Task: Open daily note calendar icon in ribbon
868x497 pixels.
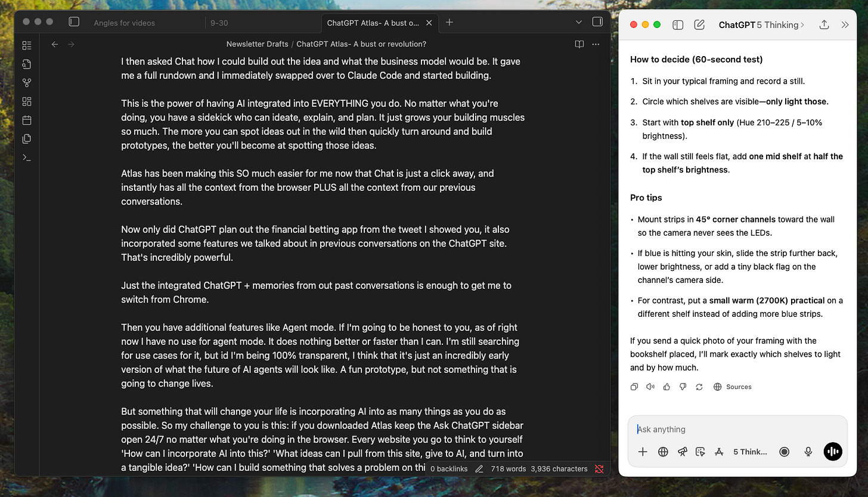Action: click(26, 120)
